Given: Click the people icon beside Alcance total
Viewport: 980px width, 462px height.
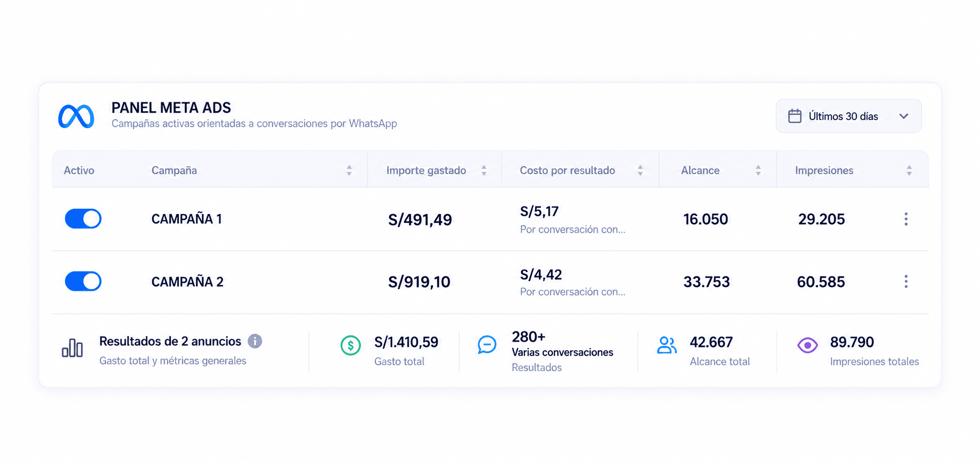Looking at the screenshot, I should tap(667, 345).
